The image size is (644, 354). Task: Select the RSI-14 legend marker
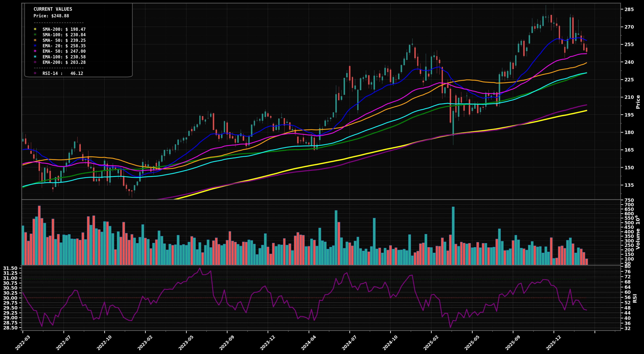pos(35,73)
